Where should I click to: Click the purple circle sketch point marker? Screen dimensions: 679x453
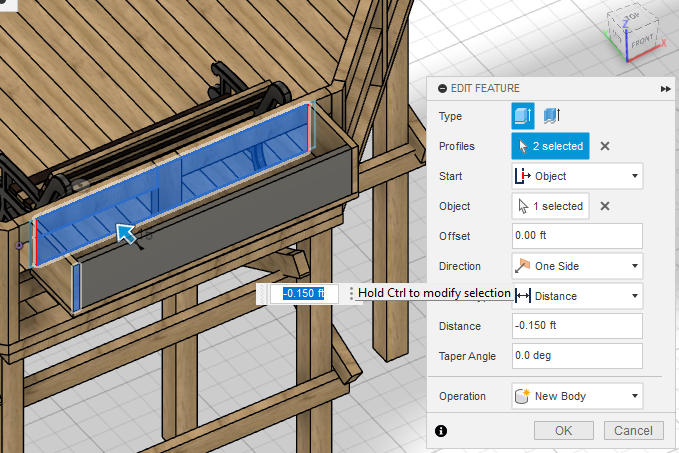tap(19, 246)
